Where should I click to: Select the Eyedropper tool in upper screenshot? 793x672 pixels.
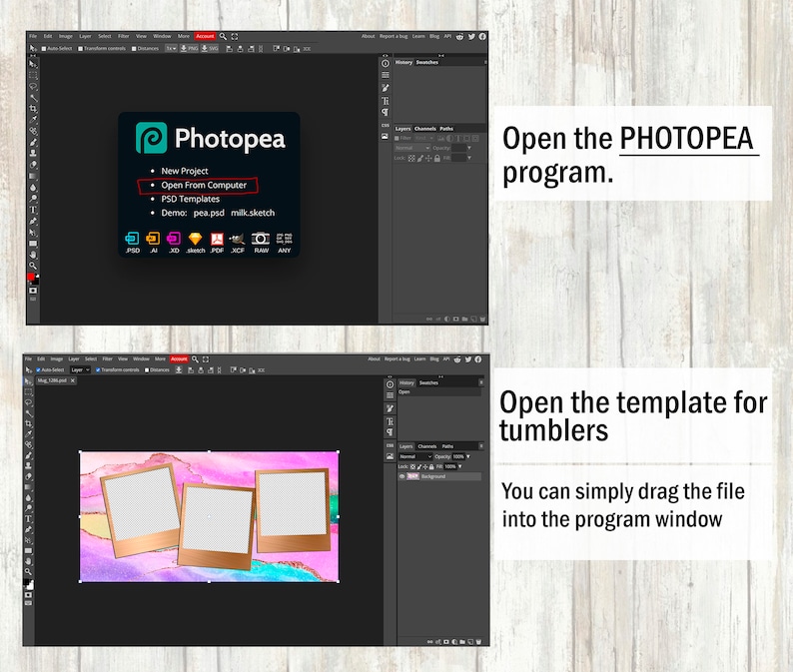coord(33,120)
